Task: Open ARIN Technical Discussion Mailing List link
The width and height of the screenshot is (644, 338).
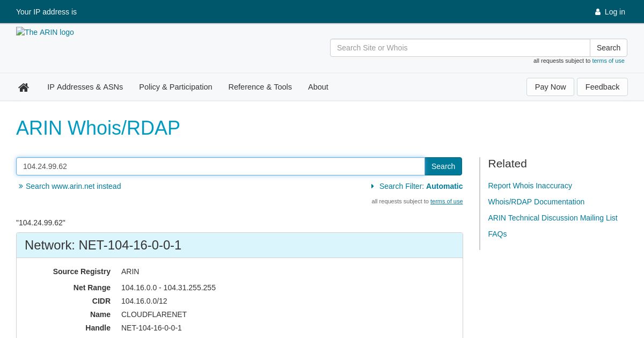Action: pyautogui.click(x=553, y=218)
